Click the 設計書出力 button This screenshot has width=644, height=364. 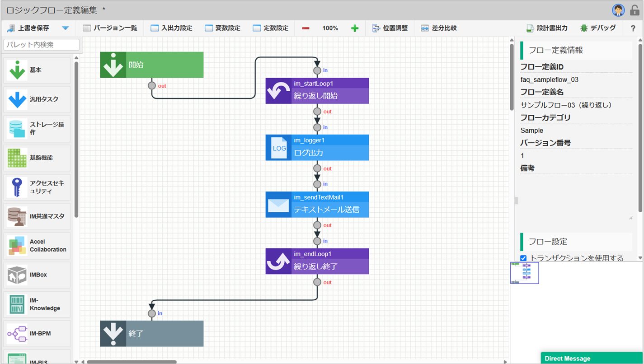(x=547, y=28)
